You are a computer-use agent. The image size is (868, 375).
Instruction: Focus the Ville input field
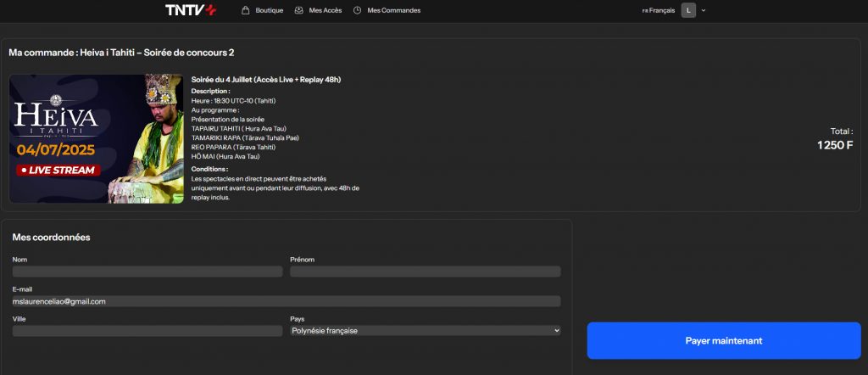(x=147, y=330)
